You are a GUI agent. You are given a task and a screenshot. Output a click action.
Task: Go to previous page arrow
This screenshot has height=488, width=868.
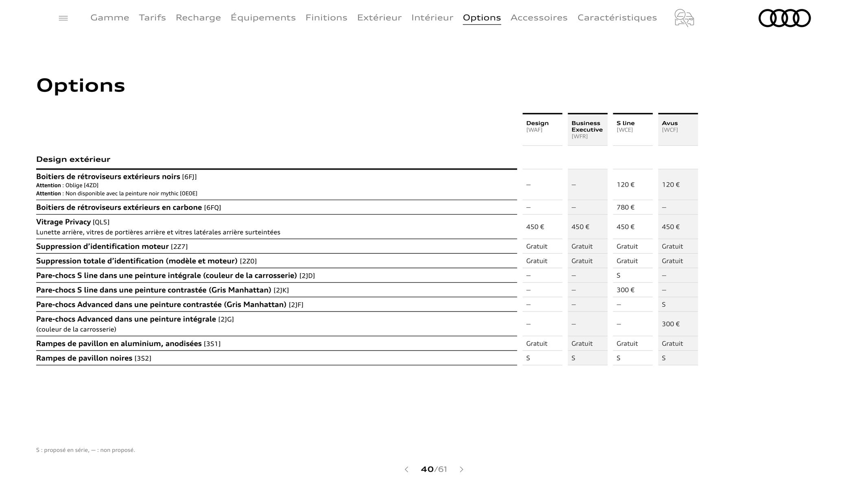click(x=406, y=469)
